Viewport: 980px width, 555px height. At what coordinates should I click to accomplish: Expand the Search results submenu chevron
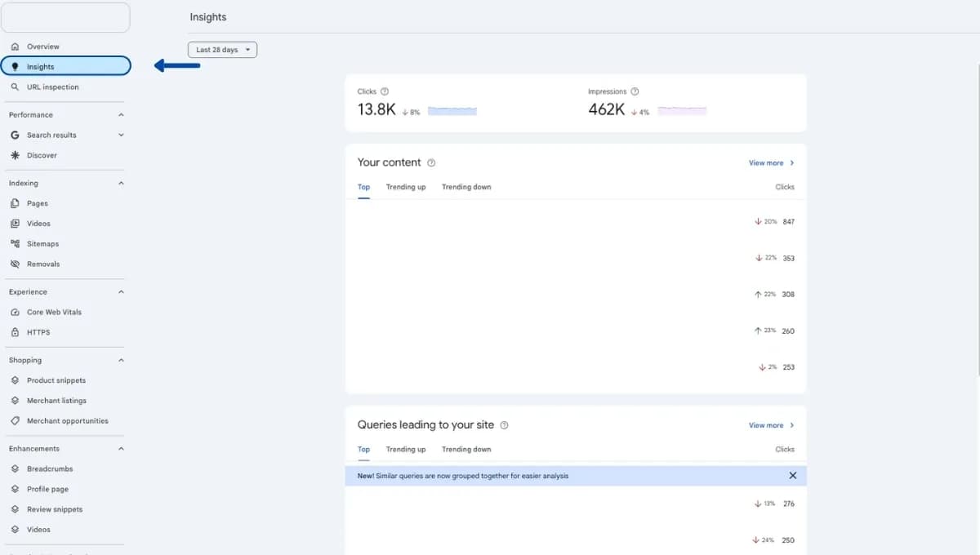click(121, 135)
